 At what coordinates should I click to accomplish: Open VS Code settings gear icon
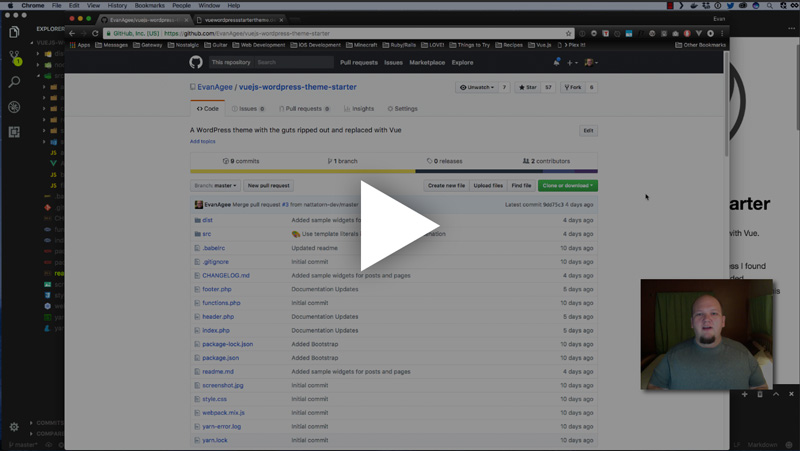click(x=14, y=427)
